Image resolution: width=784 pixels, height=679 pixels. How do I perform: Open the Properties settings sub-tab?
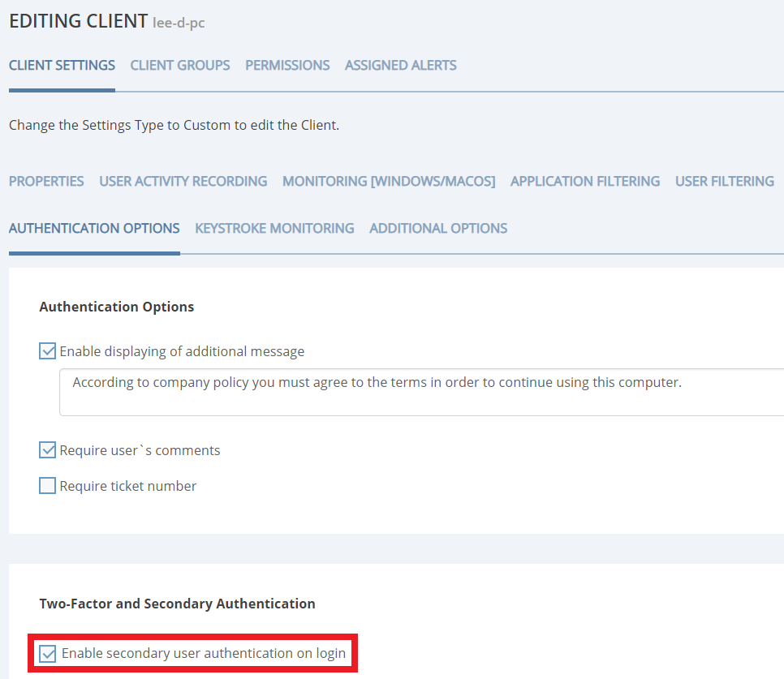tap(46, 181)
